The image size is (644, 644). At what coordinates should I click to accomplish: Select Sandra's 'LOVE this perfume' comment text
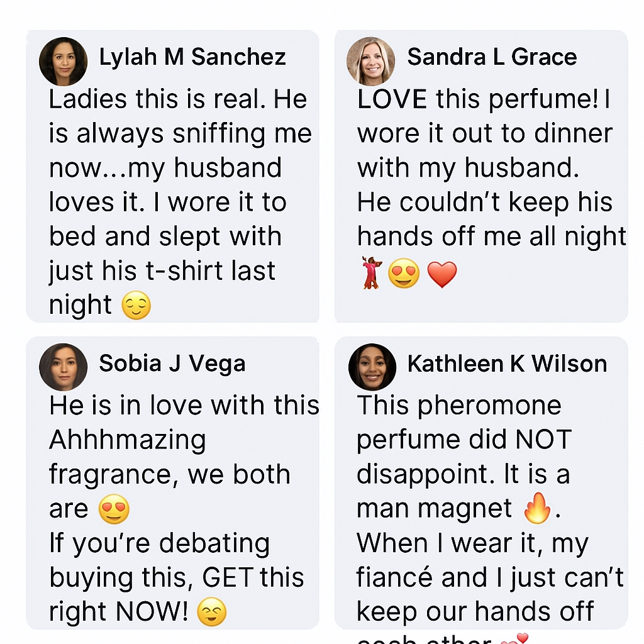(492, 188)
